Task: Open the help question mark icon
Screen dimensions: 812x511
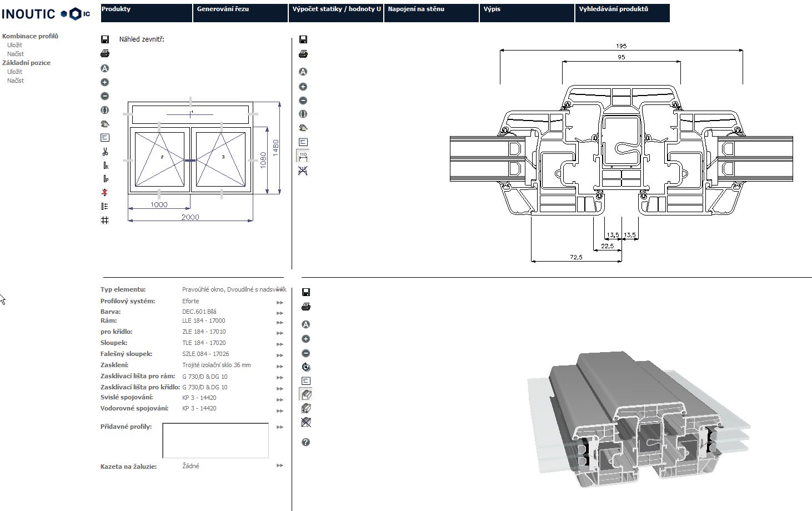Action: click(305, 442)
